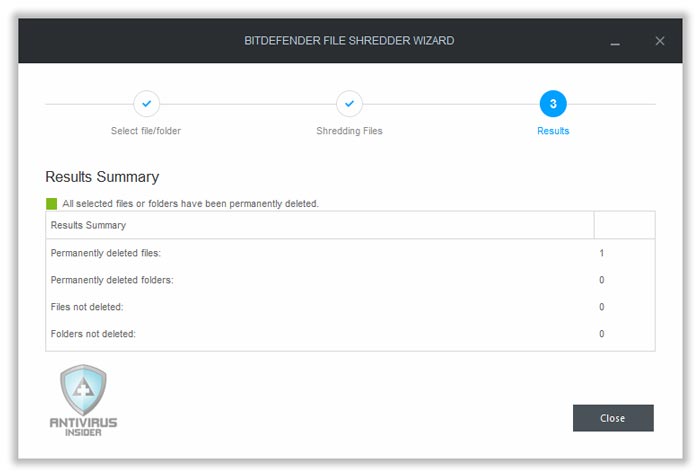Viewport: 700px width, 476px height.
Task: Select the Results step label
Action: (553, 131)
